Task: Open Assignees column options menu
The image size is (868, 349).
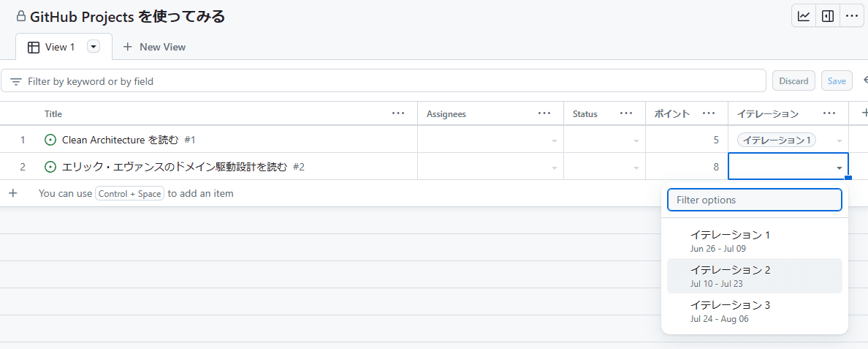Action: click(544, 113)
